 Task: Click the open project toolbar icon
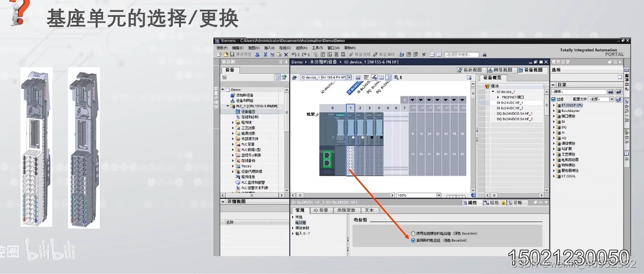coord(225,54)
